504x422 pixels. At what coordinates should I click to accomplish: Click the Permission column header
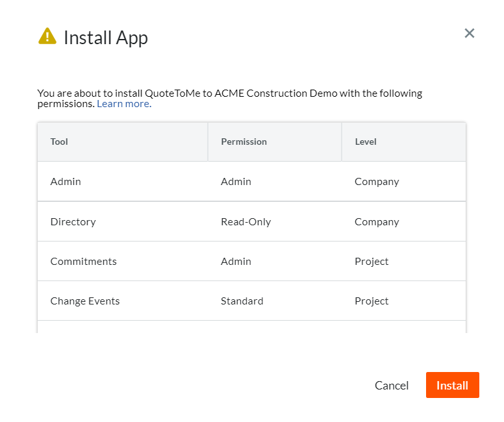pyautogui.click(x=244, y=142)
